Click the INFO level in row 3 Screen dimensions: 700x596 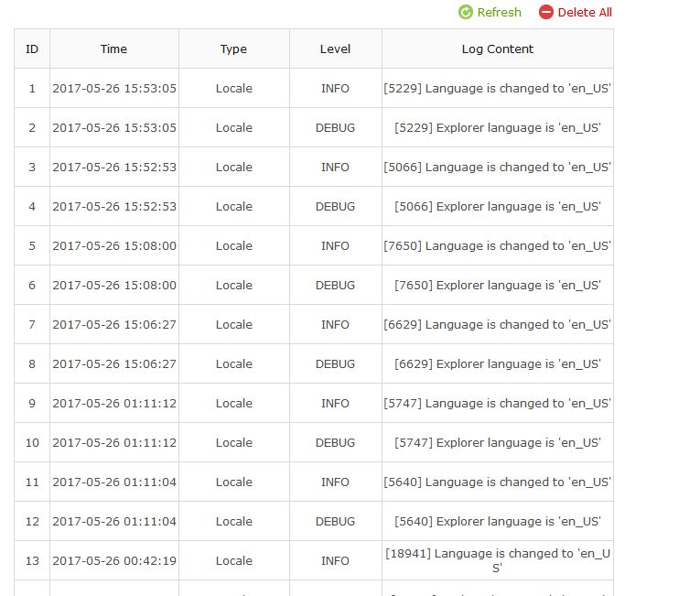tap(335, 168)
